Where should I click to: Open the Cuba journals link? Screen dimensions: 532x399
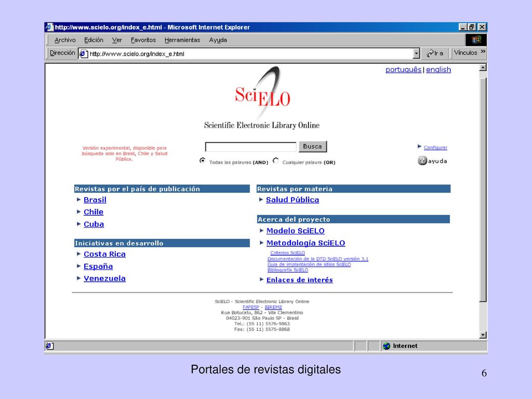tap(94, 224)
